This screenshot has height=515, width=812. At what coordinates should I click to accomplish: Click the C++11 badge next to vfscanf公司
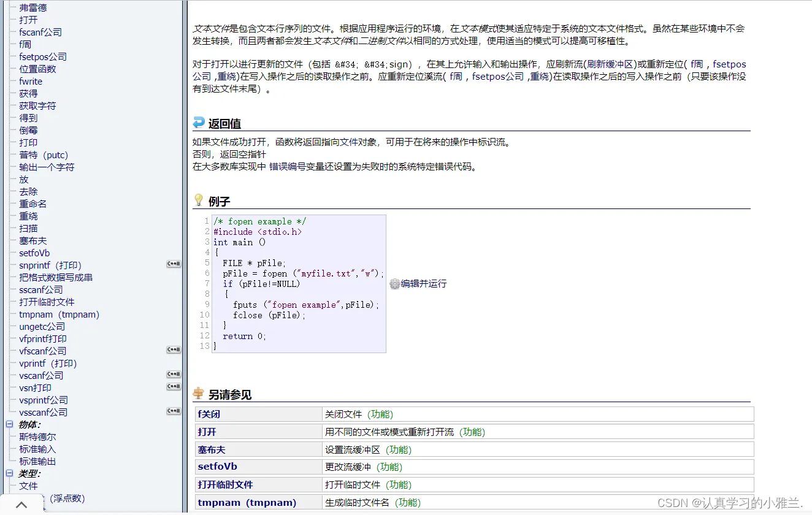pos(174,350)
